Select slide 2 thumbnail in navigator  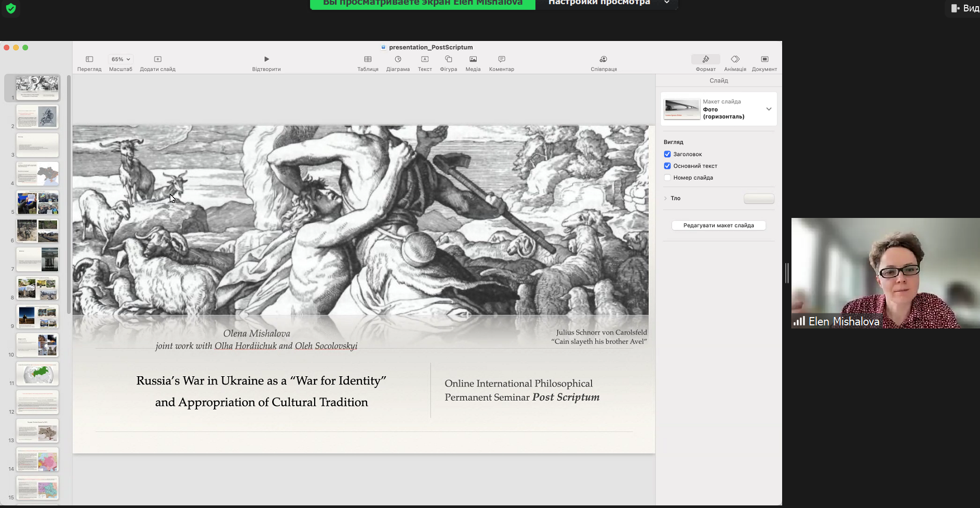pos(37,116)
